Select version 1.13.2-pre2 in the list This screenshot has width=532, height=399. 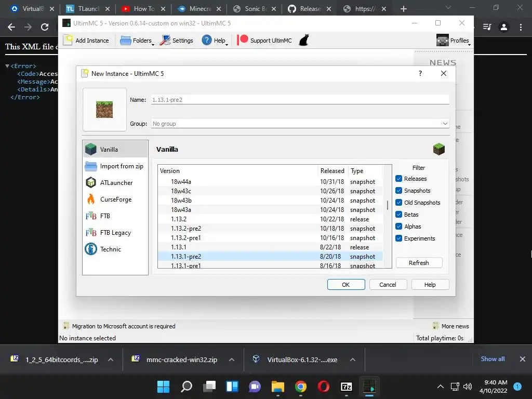click(270, 229)
